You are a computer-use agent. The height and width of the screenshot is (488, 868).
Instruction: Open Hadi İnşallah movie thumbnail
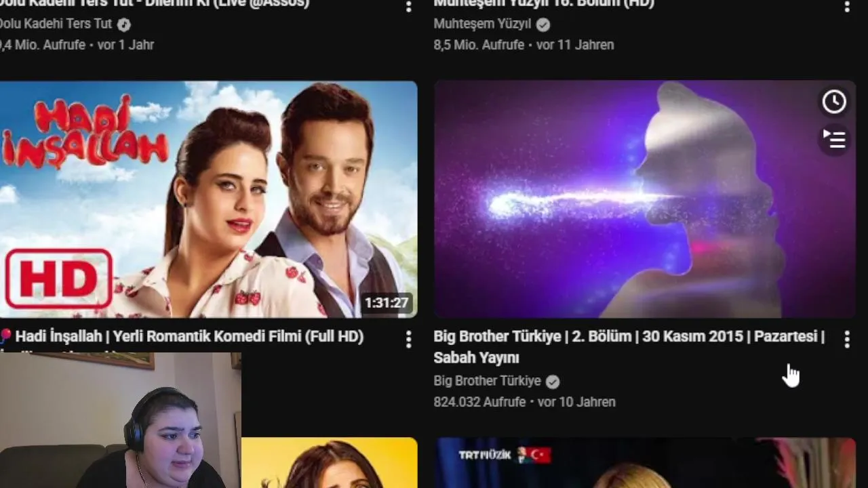click(208, 199)
